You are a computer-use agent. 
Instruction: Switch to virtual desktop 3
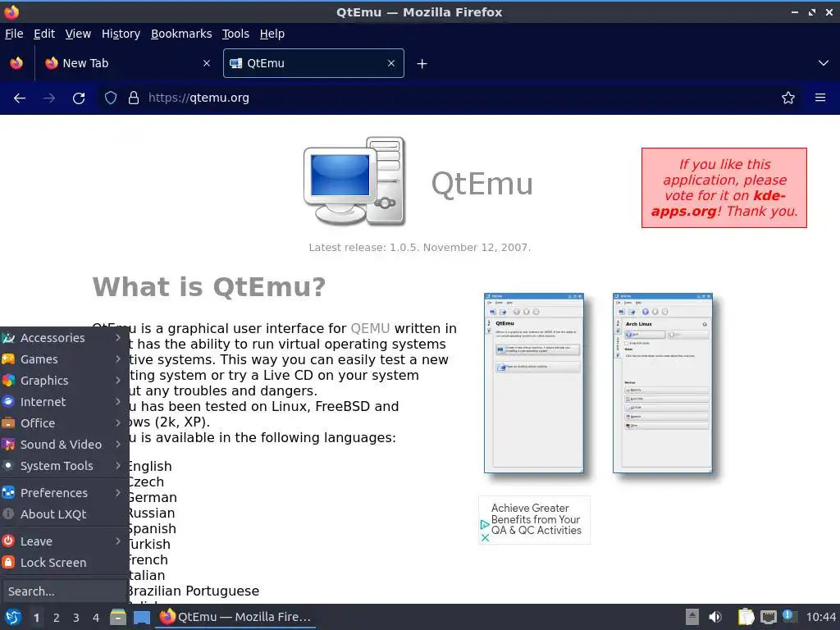tap(76, 618)
